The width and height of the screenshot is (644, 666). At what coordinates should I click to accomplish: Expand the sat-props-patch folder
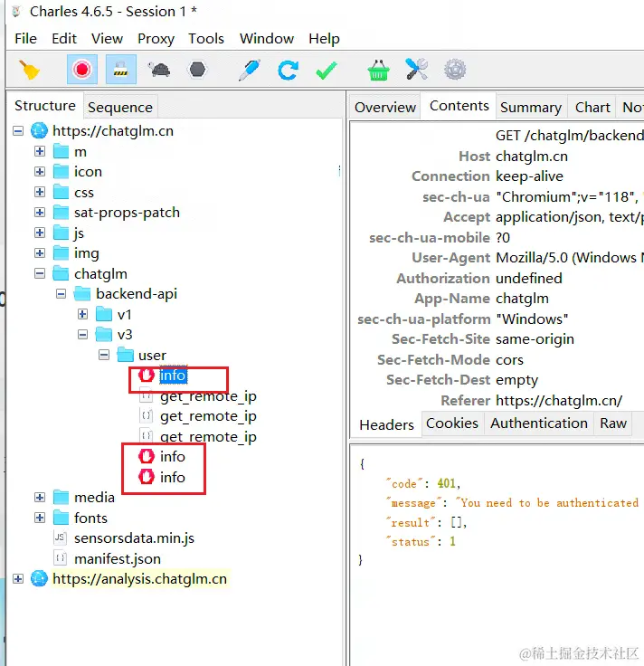click(x=40, y=213)
